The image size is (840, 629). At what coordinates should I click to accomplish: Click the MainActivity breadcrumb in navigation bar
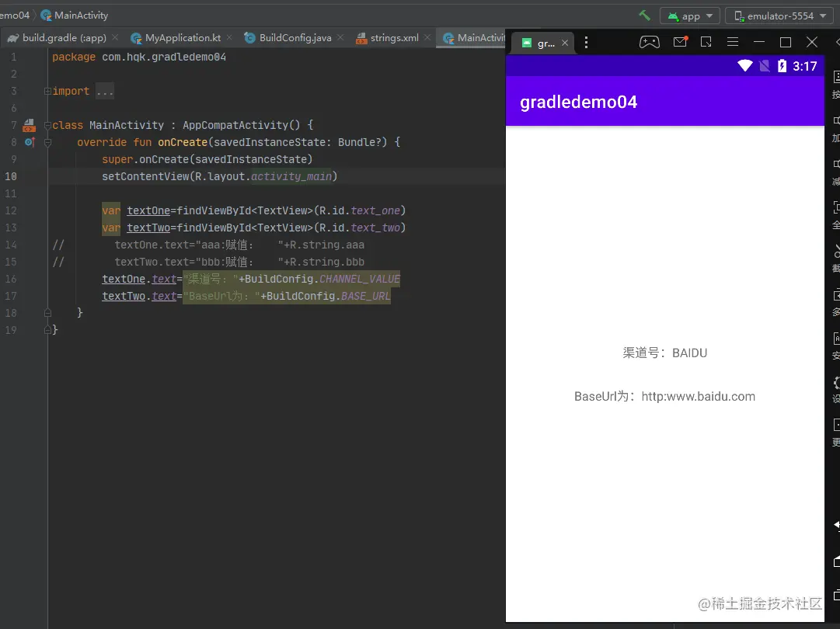coord(75,16)
